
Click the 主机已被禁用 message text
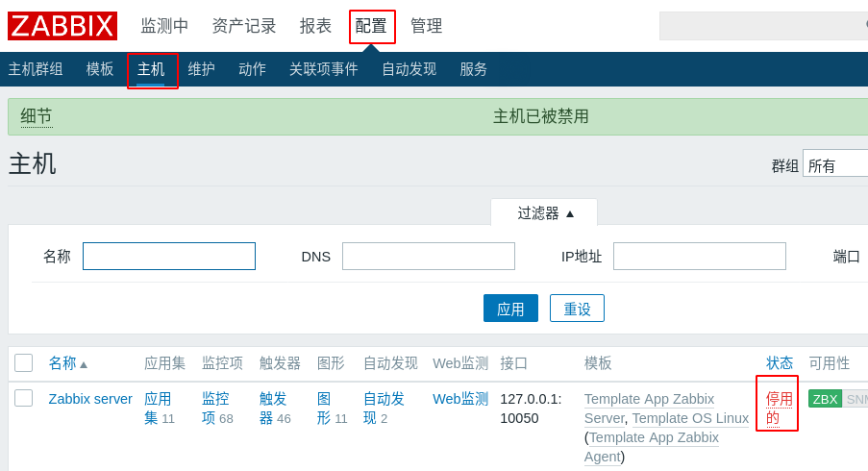coord(541,116)
